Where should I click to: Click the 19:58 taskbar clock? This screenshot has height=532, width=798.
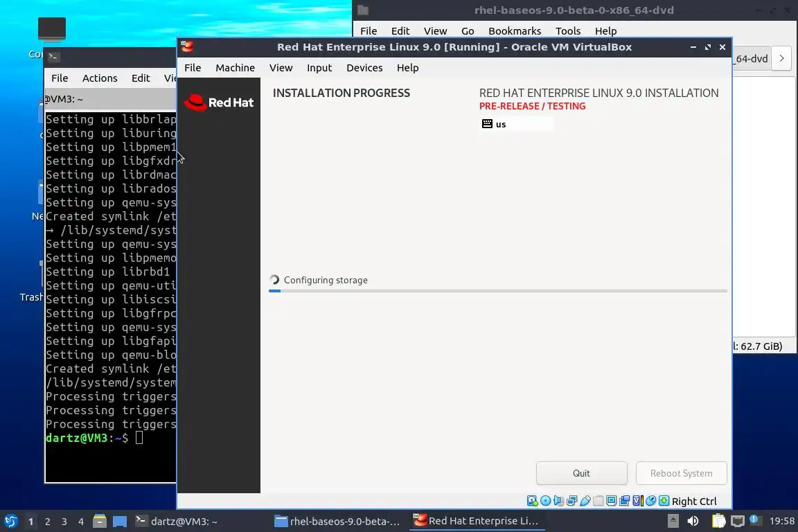(781, 521)
